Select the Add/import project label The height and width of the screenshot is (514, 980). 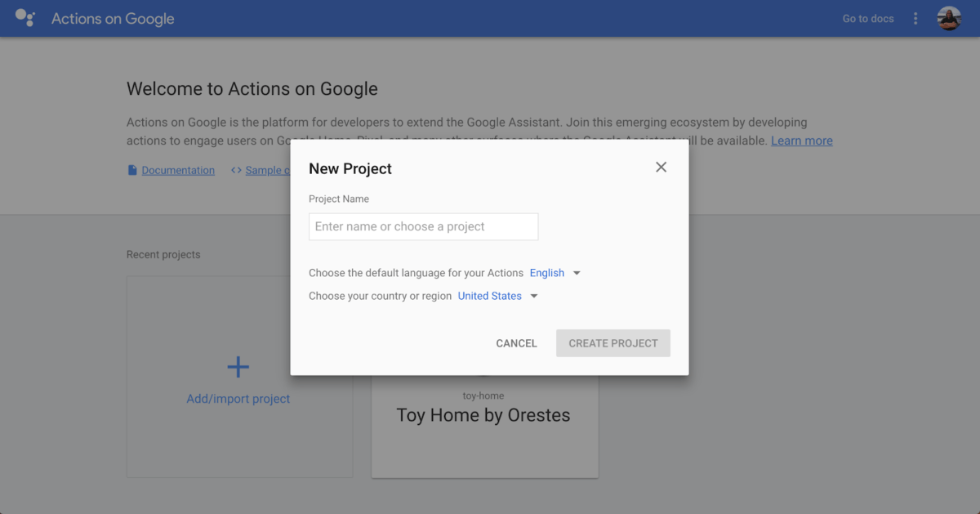point(238,399)
